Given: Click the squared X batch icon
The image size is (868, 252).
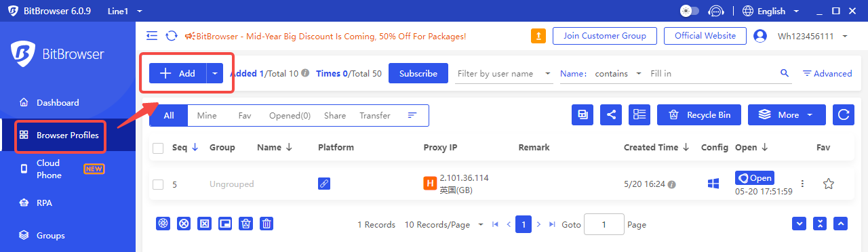Looking at the screenshot, I should (x=204, y=224).
